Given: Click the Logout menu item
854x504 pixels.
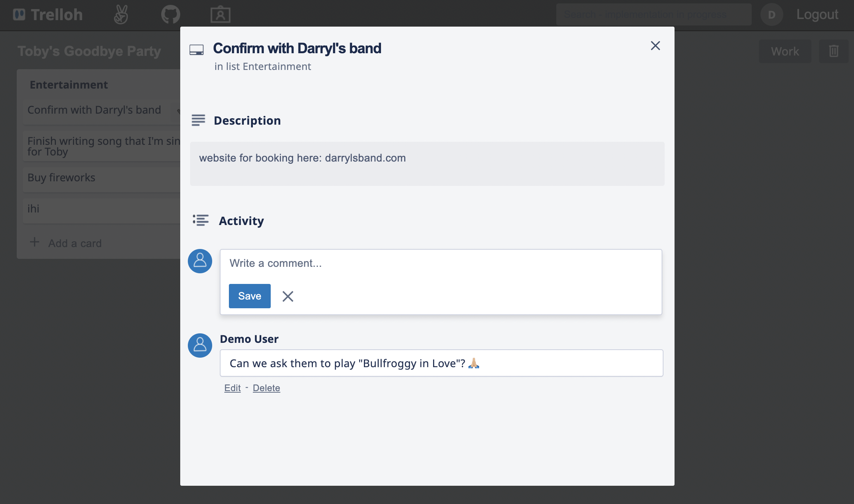Looking at the screenshot, I should coord(817,14).
